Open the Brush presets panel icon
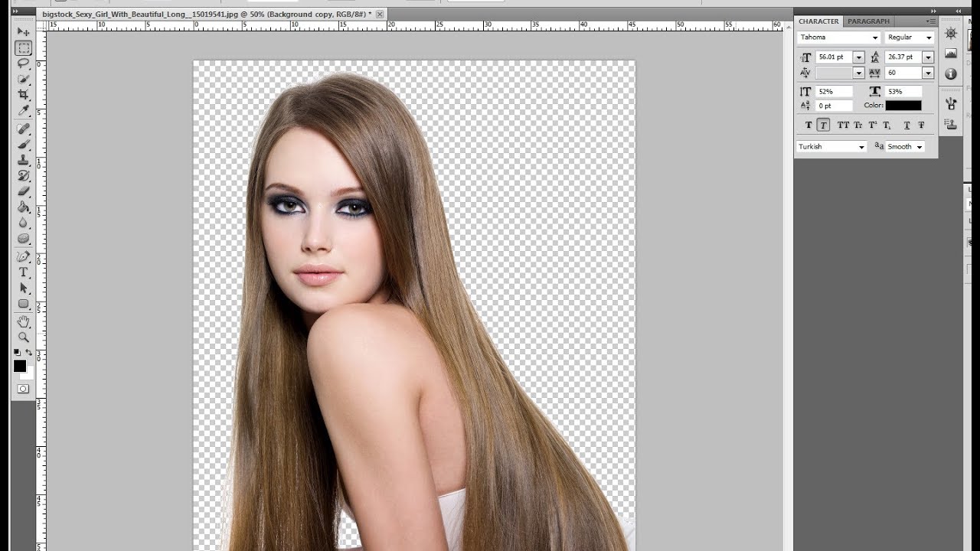The height and width of the screenshot is (551, 980). pos(951,103)
